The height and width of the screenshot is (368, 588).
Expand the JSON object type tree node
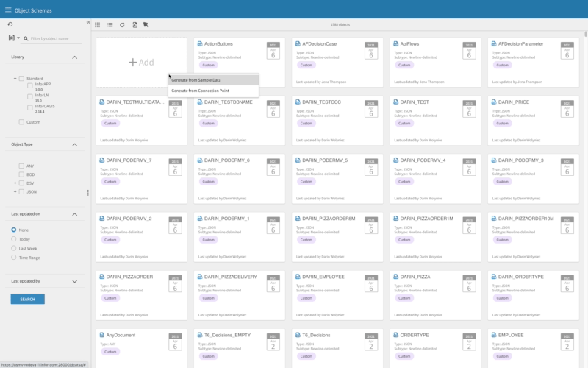[14, 191]
